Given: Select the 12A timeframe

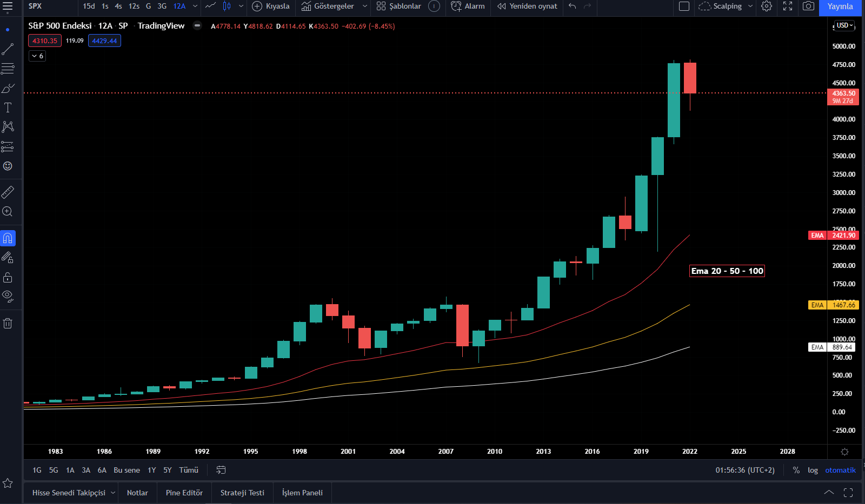Looking at the screenshot, I should pyautogui.click(x=179, y=6).
